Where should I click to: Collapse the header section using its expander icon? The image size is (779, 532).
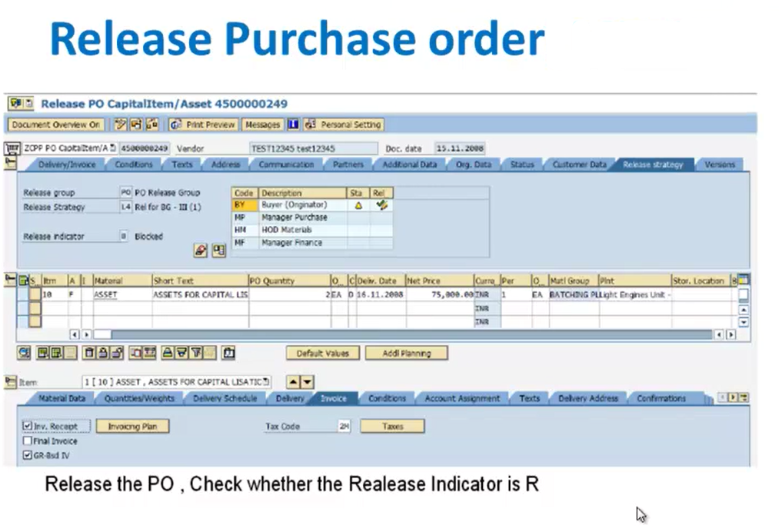point(11,164)
